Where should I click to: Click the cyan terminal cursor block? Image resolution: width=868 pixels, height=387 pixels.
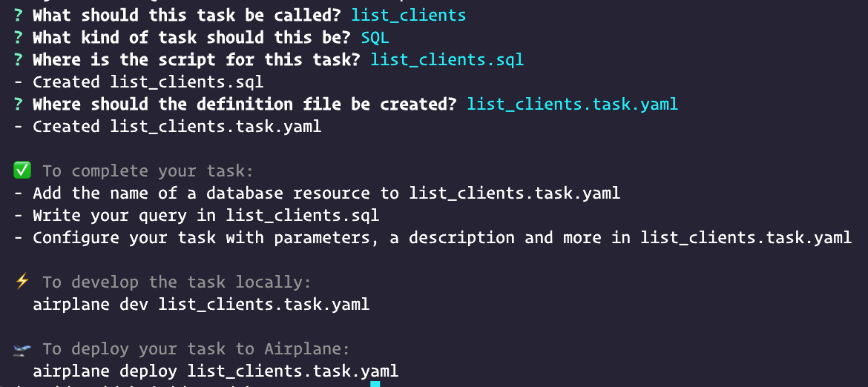click(375, 384)
